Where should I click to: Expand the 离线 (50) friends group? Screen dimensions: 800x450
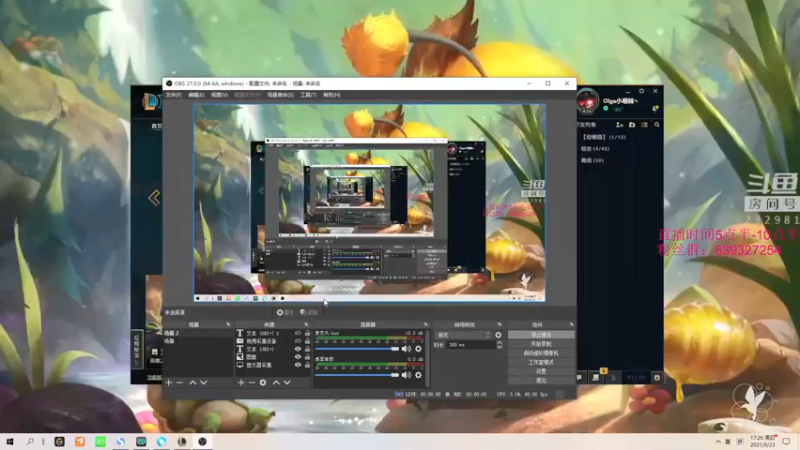(592, 160)
